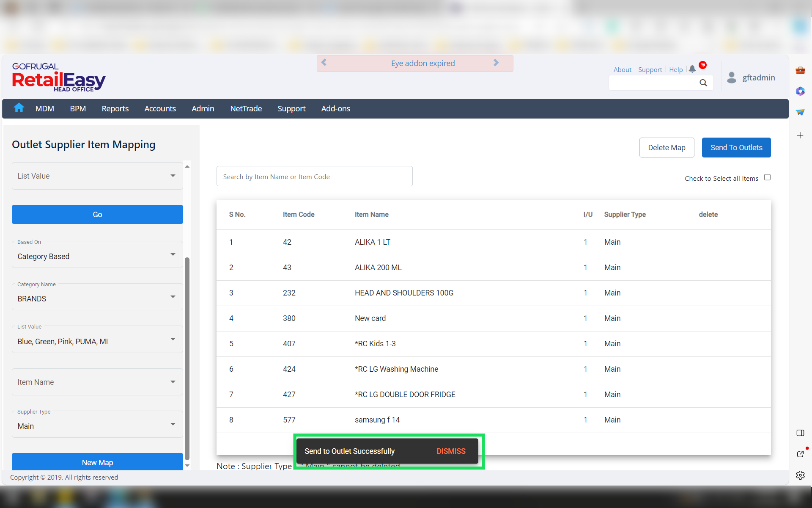Check the Select all Items checkbox

(x=767, y=177)
